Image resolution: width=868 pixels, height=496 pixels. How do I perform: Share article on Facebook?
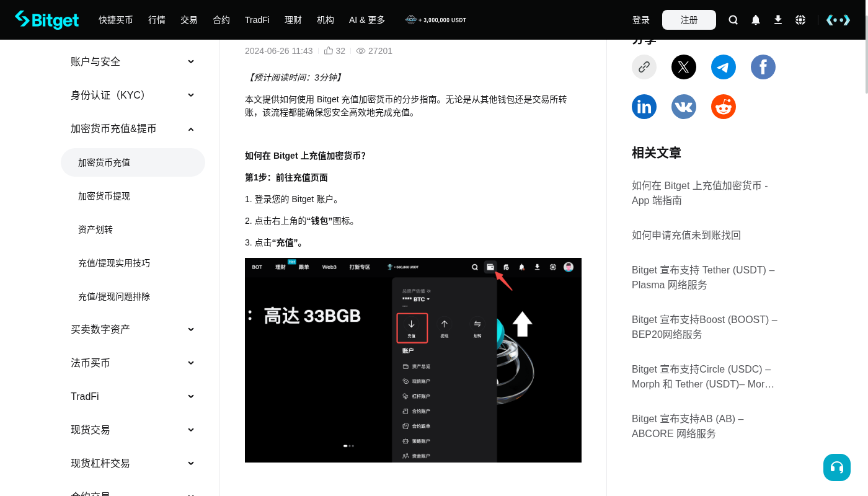tap(763, 67)
